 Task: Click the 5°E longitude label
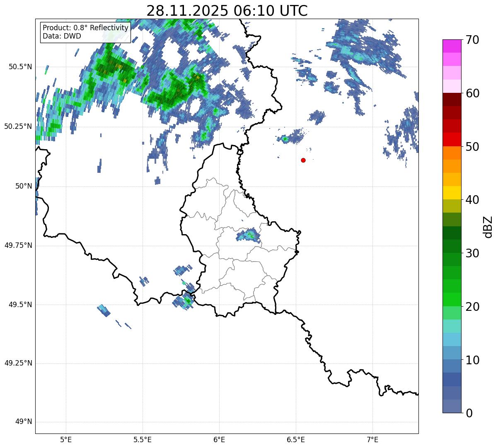(66, 439)
